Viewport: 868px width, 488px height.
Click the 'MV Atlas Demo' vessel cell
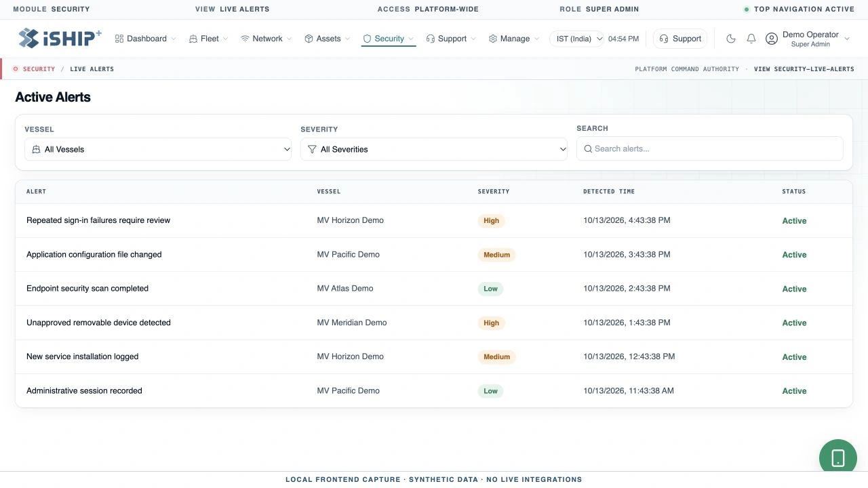click(345, 288)
